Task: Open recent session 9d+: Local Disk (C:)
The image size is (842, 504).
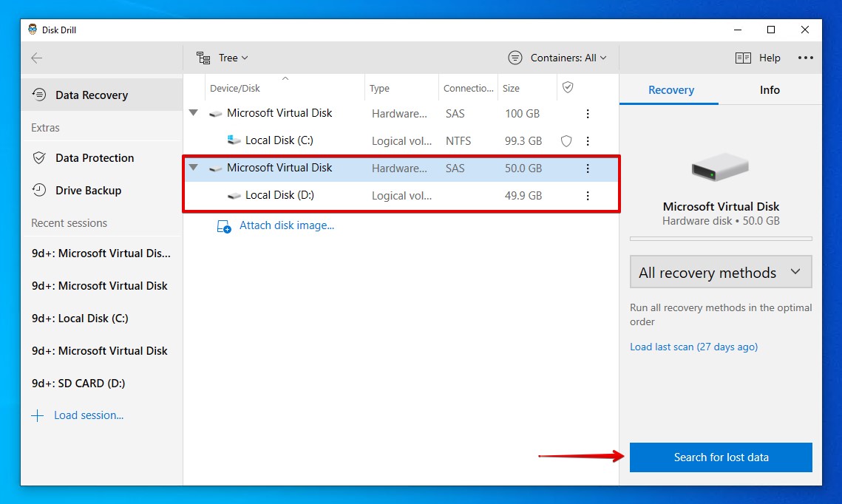Action: coord(80,319)
